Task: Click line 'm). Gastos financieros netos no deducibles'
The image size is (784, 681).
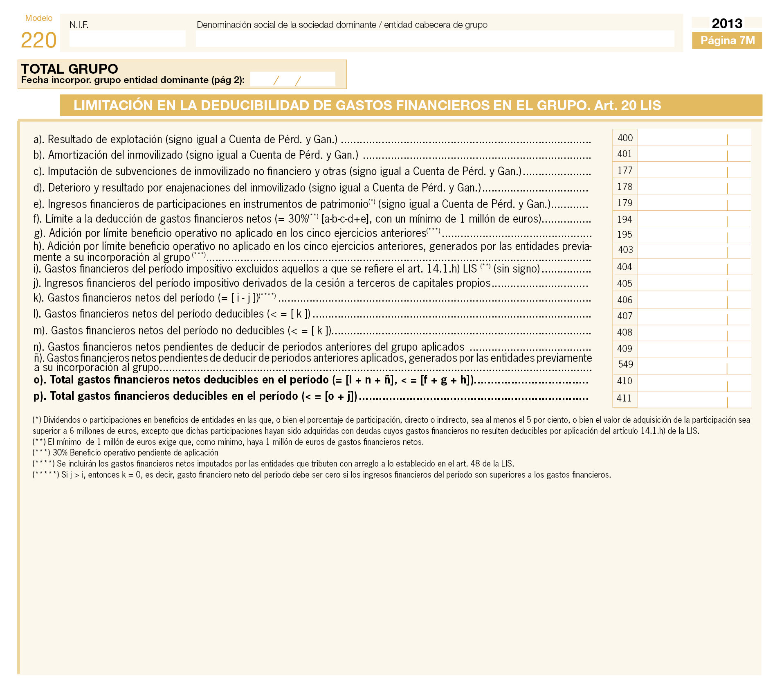Action: click(x=312, y=331)
